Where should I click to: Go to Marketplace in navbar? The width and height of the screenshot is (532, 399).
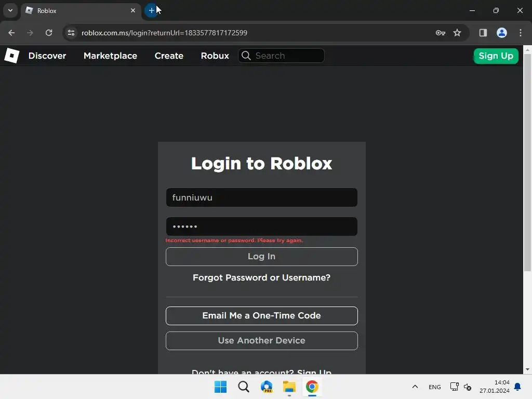point(110,56)
